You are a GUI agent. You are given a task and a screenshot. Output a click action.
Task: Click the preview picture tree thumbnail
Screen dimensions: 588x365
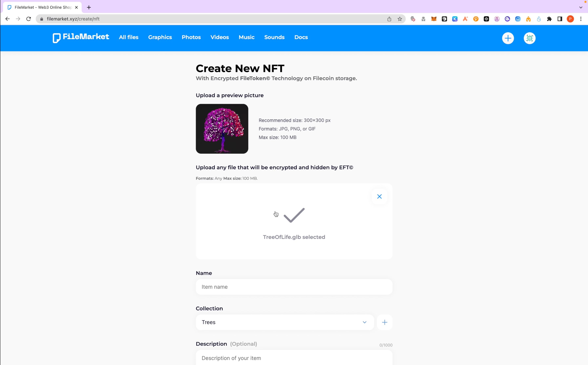tap(222, 129)
